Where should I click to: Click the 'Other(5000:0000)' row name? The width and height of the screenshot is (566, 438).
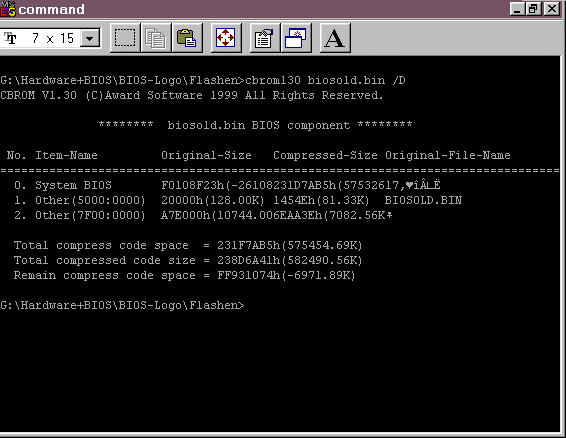click(90, 200)
